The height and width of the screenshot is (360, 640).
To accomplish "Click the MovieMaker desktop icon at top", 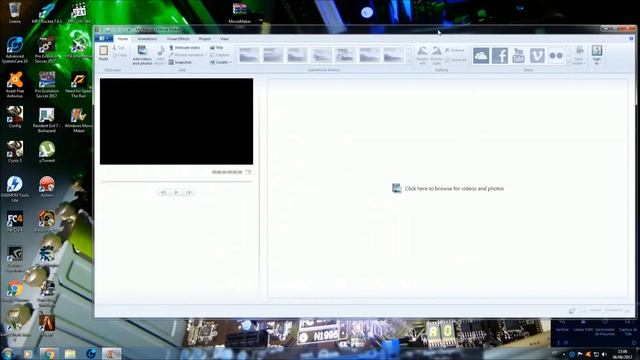I will point(240,13).
